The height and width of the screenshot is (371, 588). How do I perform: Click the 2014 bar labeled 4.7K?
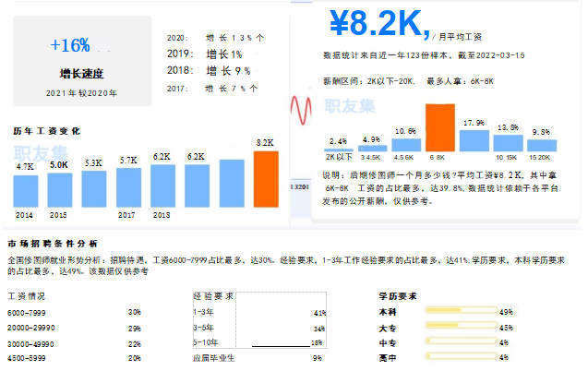tap(25, 191)
